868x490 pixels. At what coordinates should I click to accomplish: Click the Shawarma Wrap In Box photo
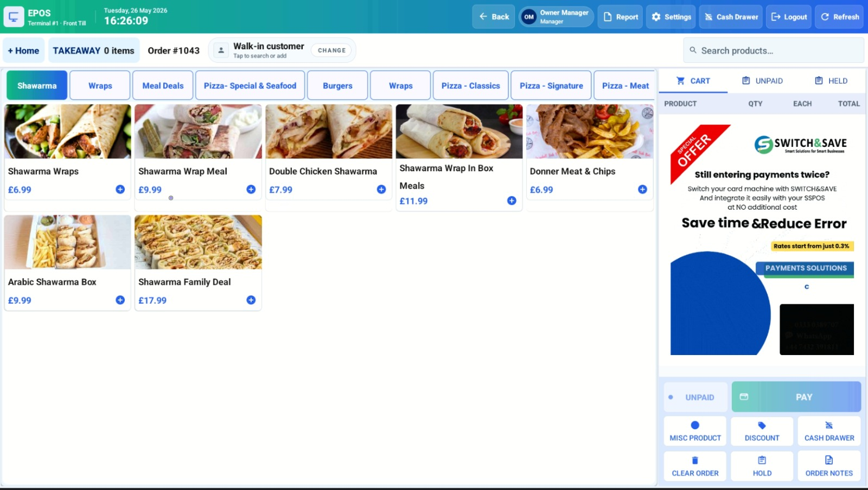459,132
